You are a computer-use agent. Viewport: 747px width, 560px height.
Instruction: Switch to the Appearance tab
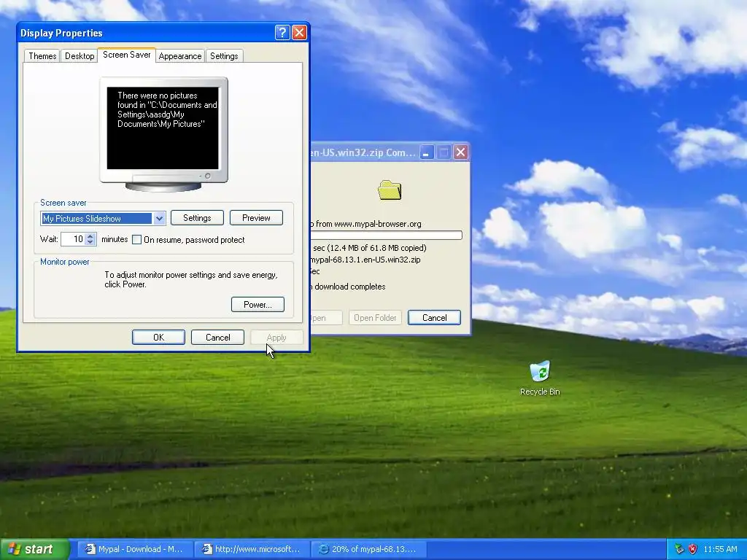click(180, 56)
